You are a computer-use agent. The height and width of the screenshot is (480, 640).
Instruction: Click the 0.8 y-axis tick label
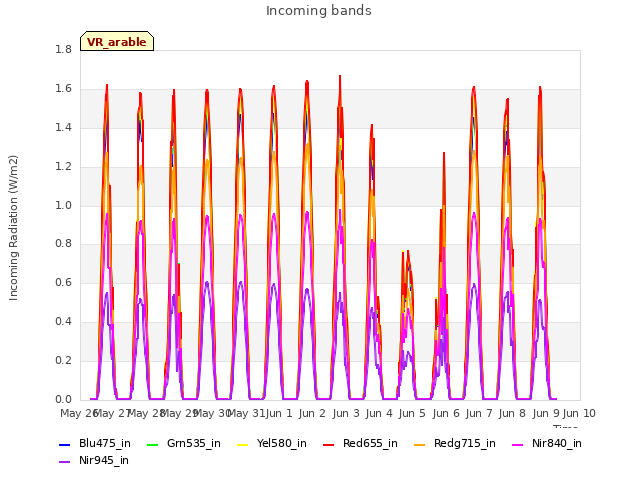point(63,244)
